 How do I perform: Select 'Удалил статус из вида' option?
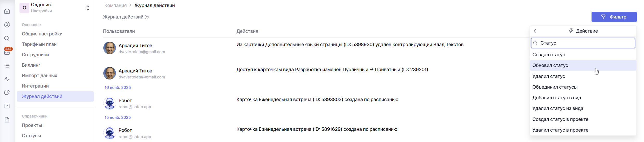[x=558, y=108]
